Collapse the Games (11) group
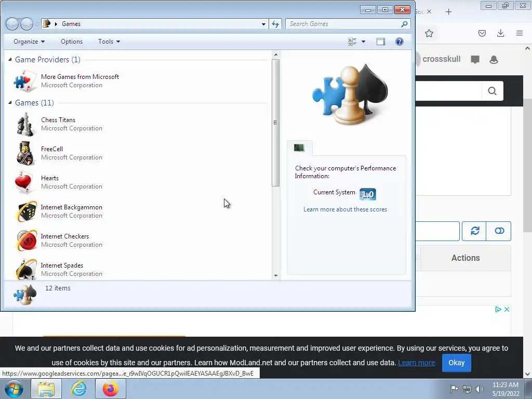The width and height of the screenshot is (532, 399). click(x=10, y=102)
